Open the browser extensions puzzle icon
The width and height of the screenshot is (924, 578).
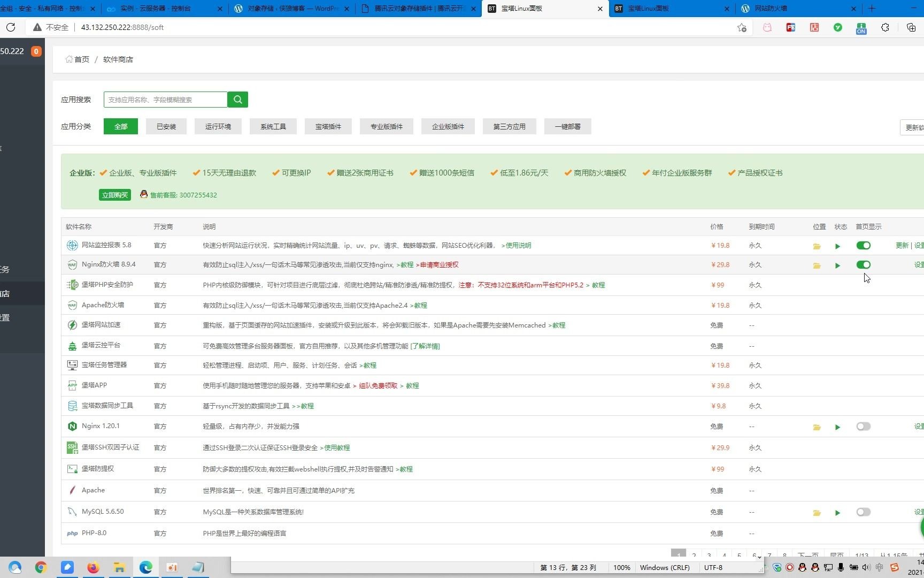pyautogui.click(x=885, y=27)
